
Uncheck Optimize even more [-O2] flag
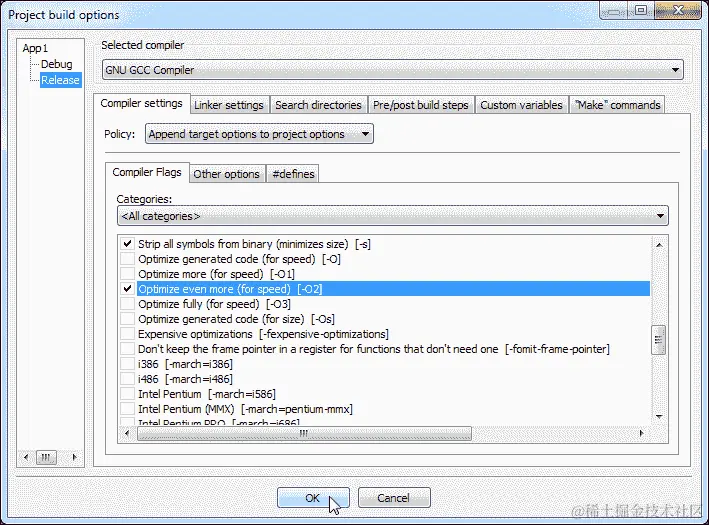pos(128,289)
